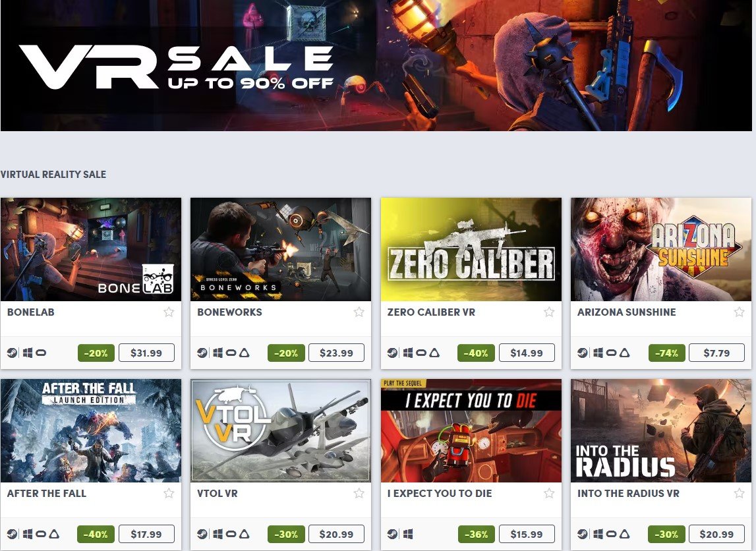Open the I Expect You To Die cover image
Viewport: 756px width, 551px height.
point(471,430)
